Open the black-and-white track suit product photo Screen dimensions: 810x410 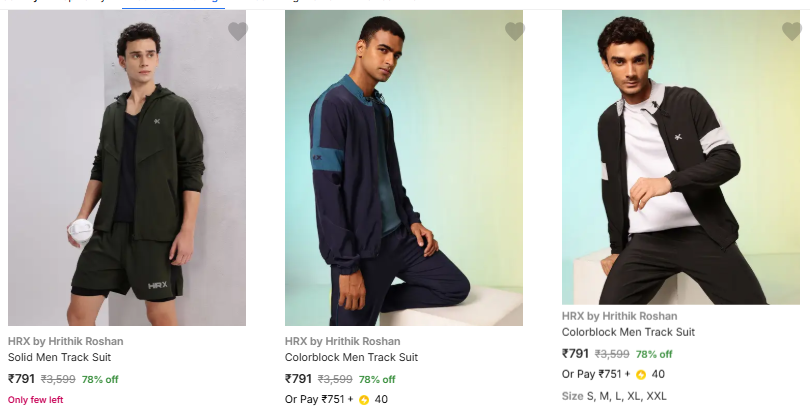(680, 158)
